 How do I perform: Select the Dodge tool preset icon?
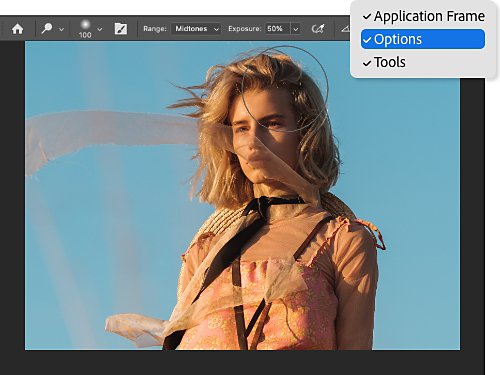click(47, 28)
